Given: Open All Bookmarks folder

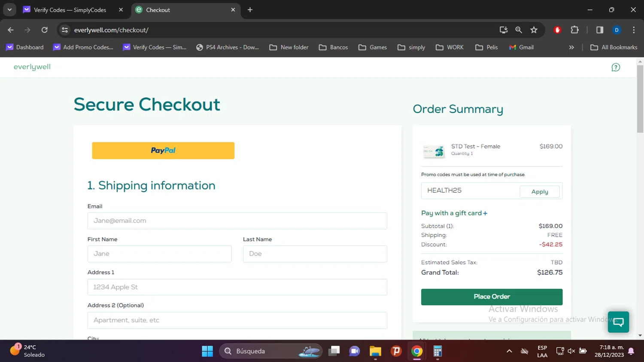Looking at the screenshot, I should coord(614,47).
